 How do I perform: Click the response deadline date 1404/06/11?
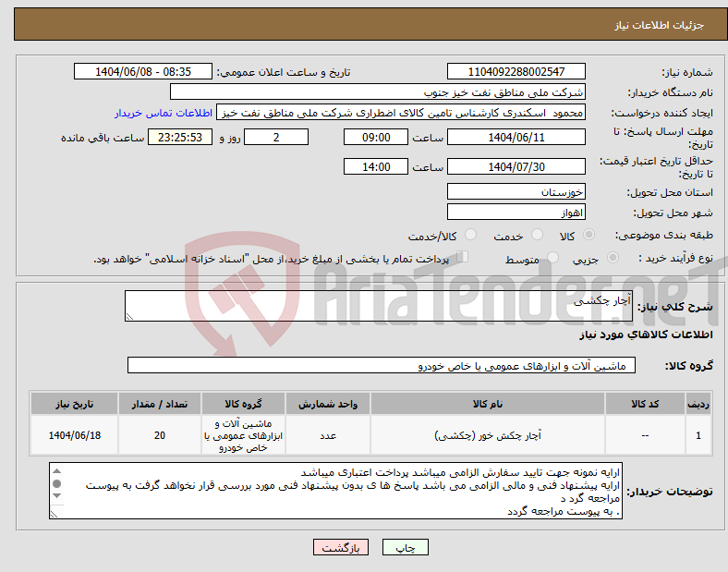click(516, 137)
